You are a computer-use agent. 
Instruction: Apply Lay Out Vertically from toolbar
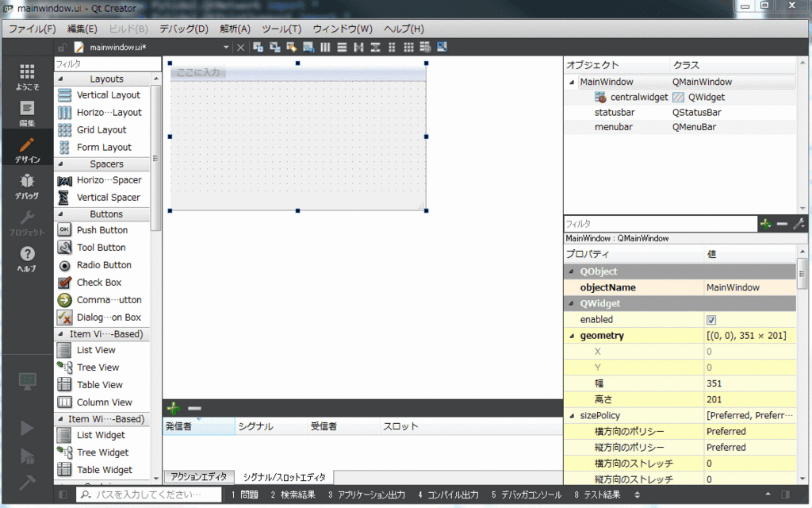tap(342, 47)
